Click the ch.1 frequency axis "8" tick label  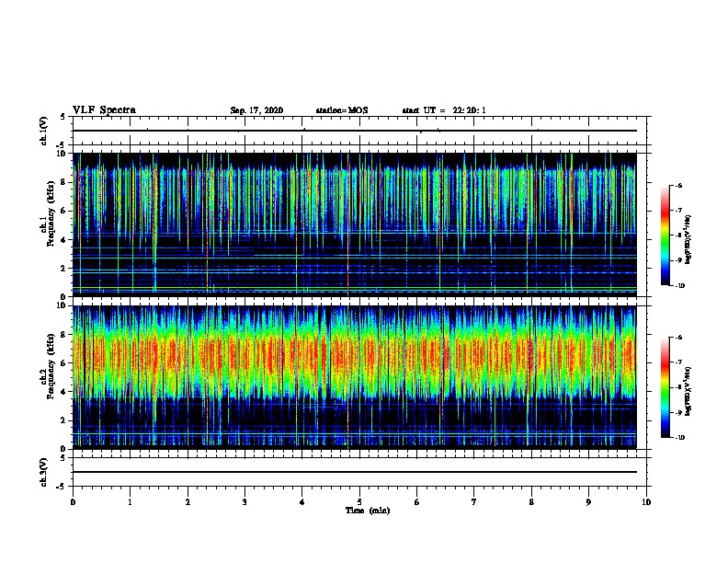(x=63, y=182)
